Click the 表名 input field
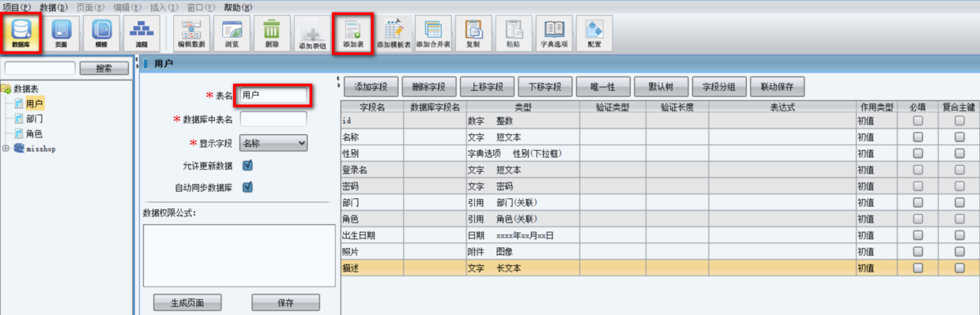 (273, 96)
